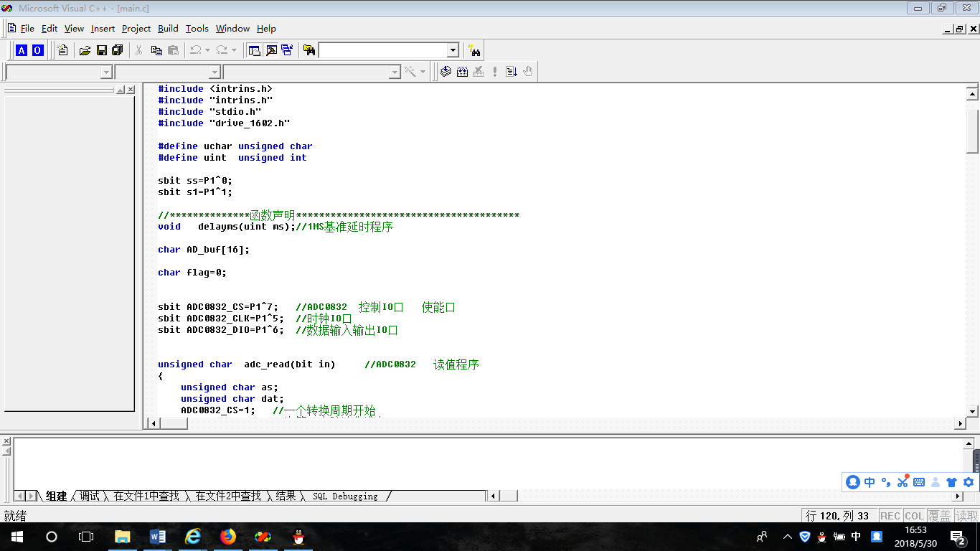Save the file with floppy disk icon
This screenshot has height=551, width=980.
point(101,50)
